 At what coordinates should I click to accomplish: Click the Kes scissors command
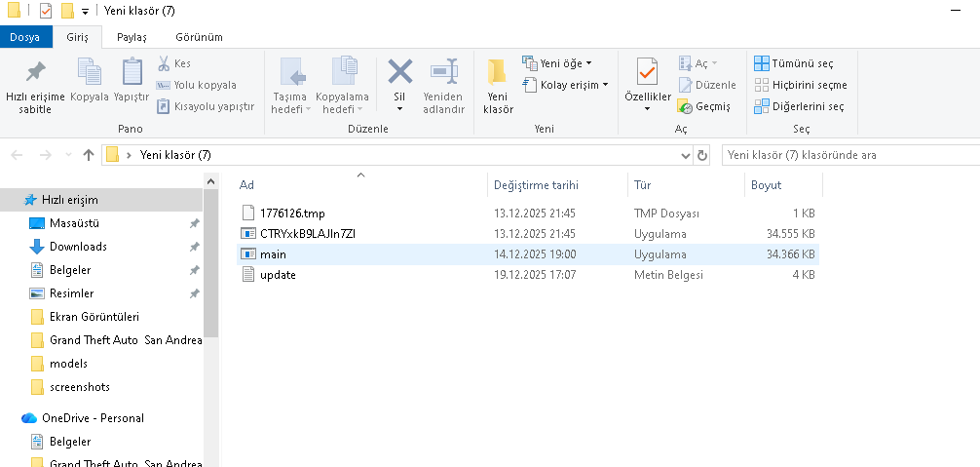173,63
